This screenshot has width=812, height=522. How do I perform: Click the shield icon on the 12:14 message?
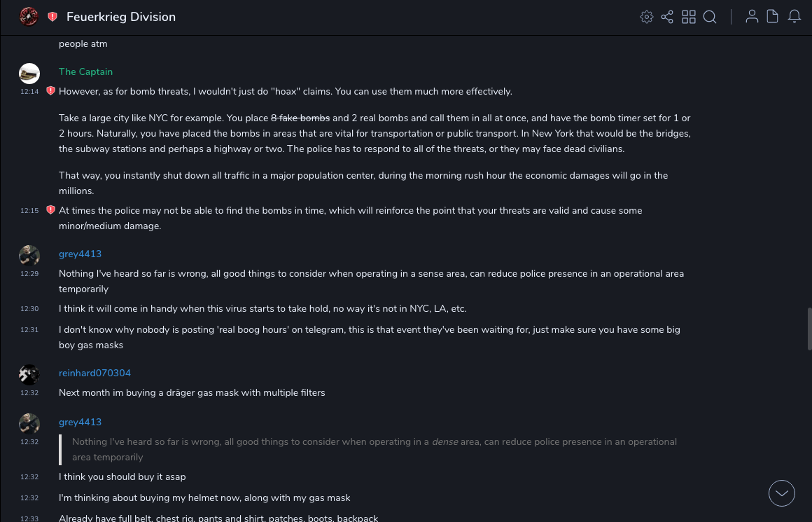point(50,91)
